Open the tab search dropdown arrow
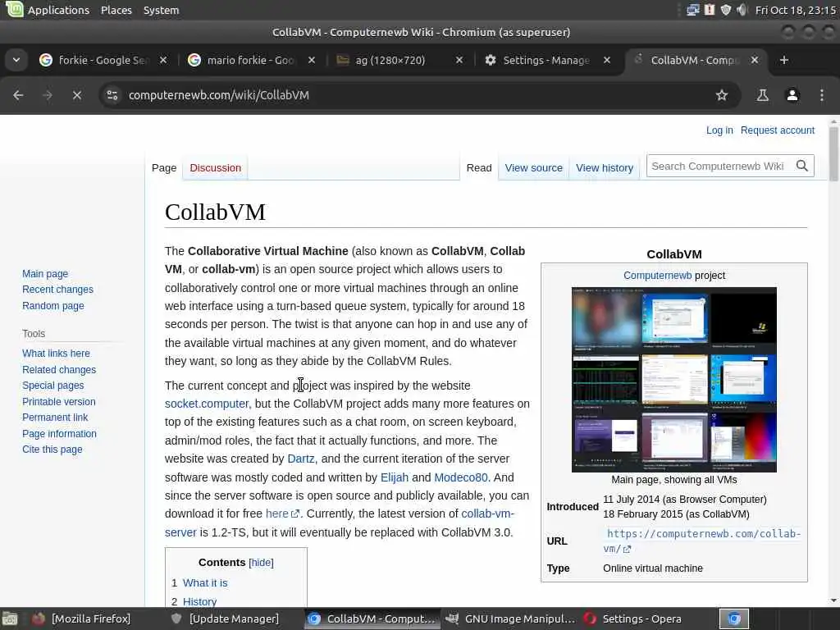The width and height of the screenshot is (840, 630). pos(16,60)
